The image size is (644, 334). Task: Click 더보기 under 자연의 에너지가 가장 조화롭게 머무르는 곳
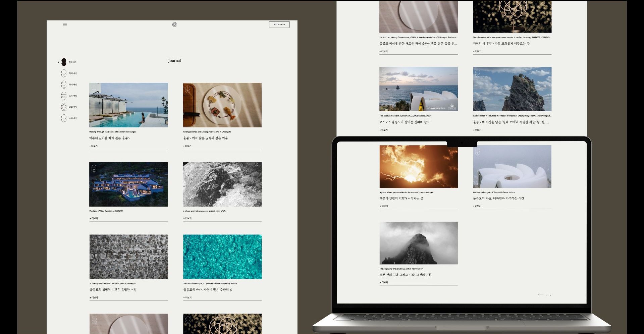(x=477, y=52)
